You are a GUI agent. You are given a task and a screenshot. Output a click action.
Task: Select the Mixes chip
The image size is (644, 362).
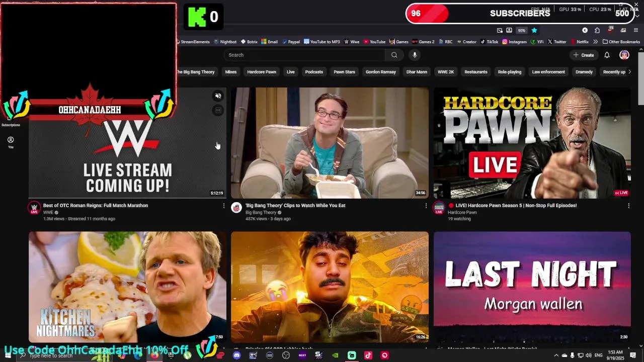point(231,72)
